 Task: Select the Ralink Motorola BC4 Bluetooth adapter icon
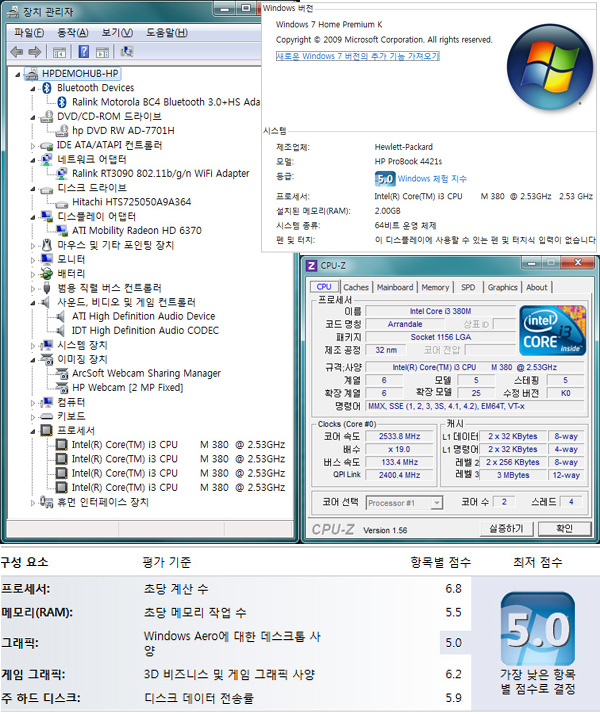[62, 102]
